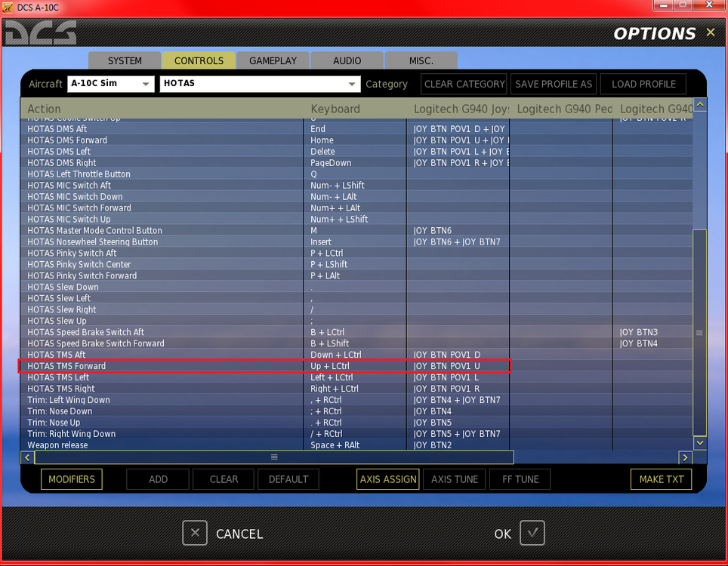Open the GAMEPLAY tab

point(273,61)
